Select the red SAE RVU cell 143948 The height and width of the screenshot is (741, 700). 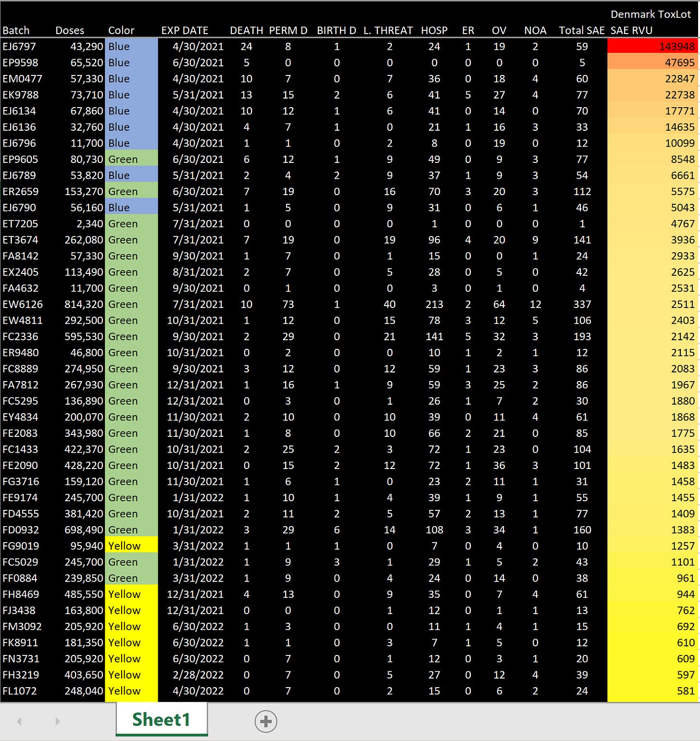653,47
